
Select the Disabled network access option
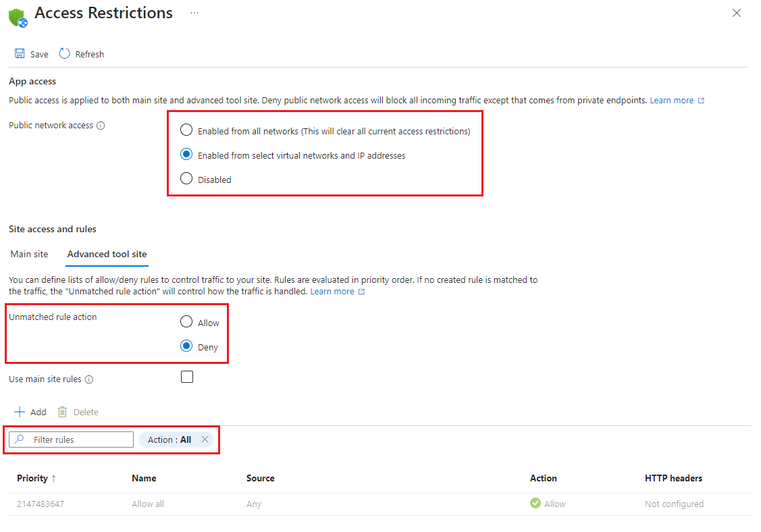pos(186,178)
